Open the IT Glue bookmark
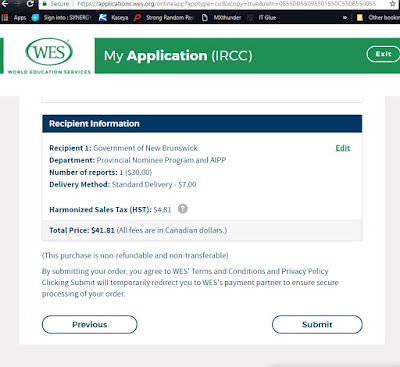400x367 pixels. [262, 18]
